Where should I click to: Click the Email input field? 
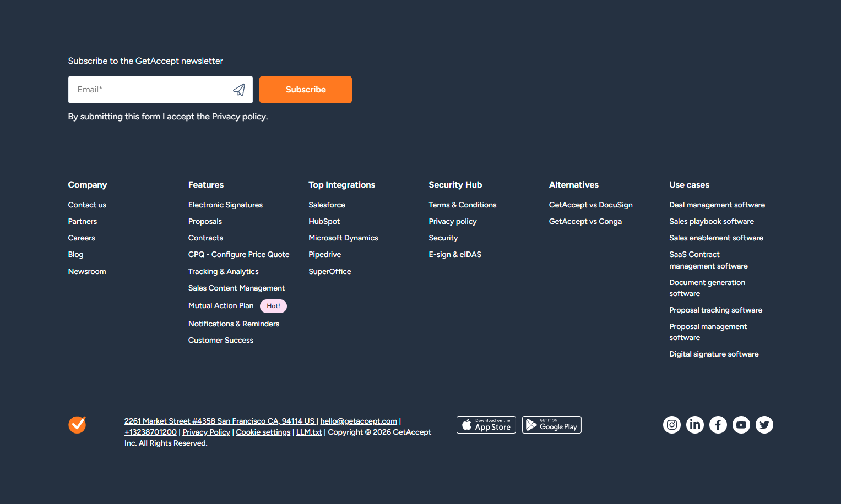(149, 89)
